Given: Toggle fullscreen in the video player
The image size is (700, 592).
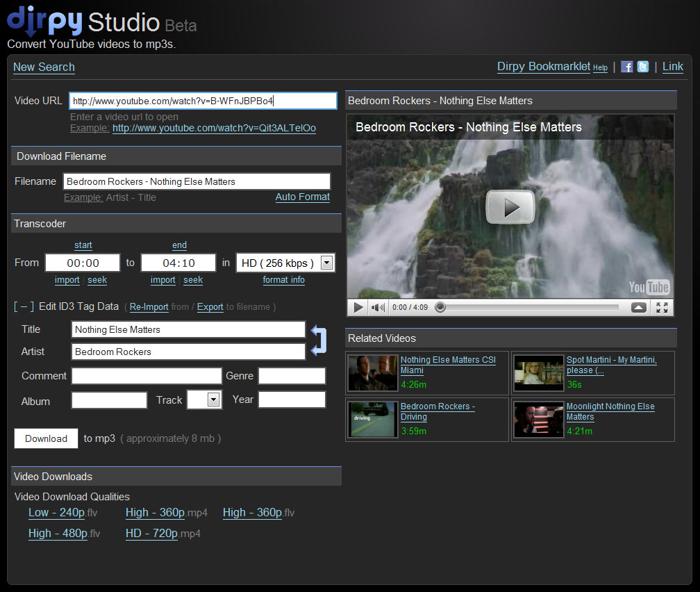Looking at the screenshot, I should [662, 307].
